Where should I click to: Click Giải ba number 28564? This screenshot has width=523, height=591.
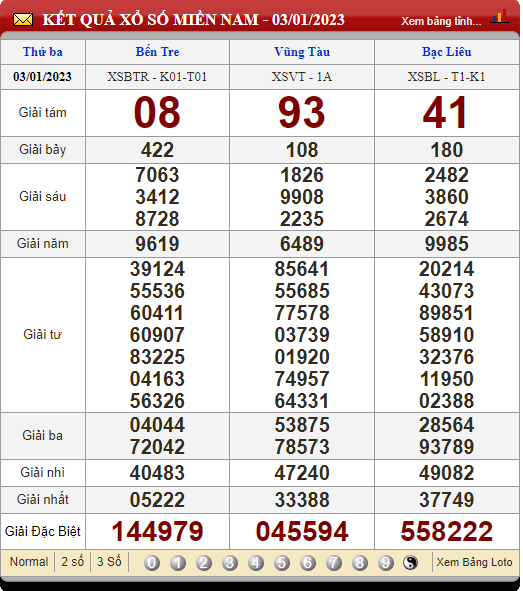click(x=447, y=425)
